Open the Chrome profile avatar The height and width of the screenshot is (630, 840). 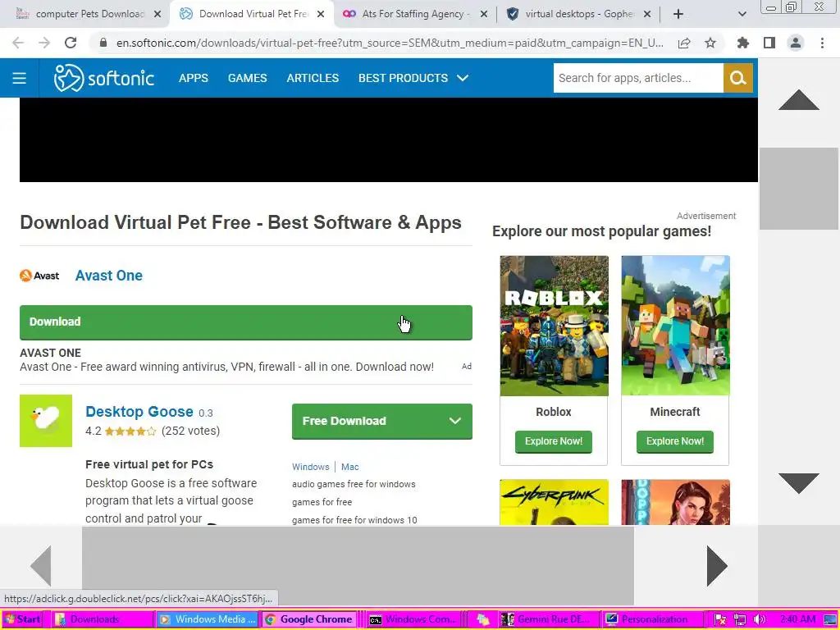(796, 43)
